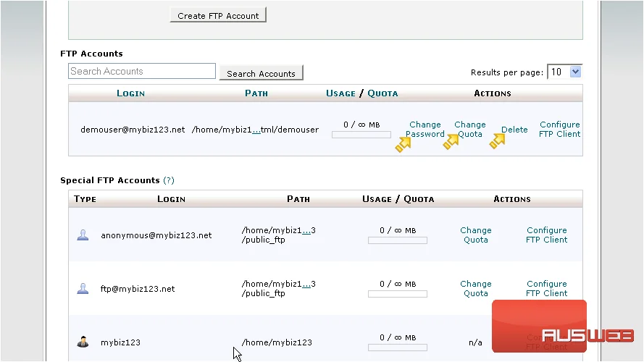Open Special FTP Accounts help (?) link
The image size is (644, 362).
(x=168, y=180)
